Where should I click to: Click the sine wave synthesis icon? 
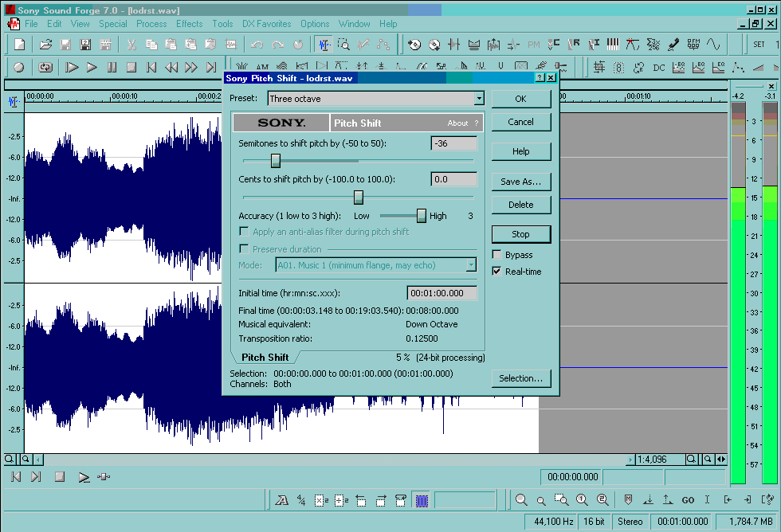tap(713, 45)
